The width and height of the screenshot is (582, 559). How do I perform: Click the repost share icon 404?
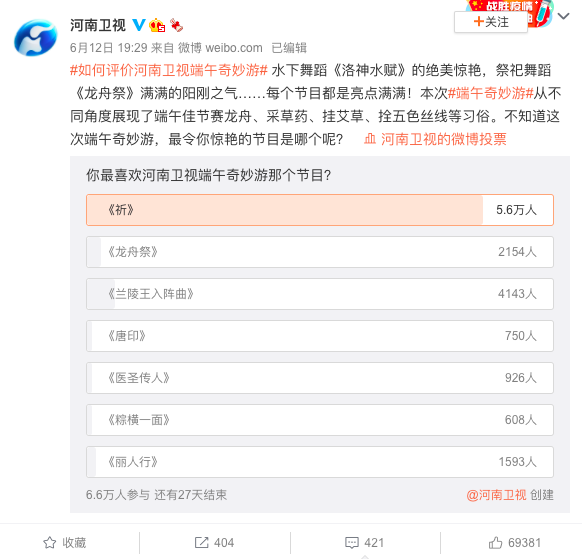click(202, 543)
